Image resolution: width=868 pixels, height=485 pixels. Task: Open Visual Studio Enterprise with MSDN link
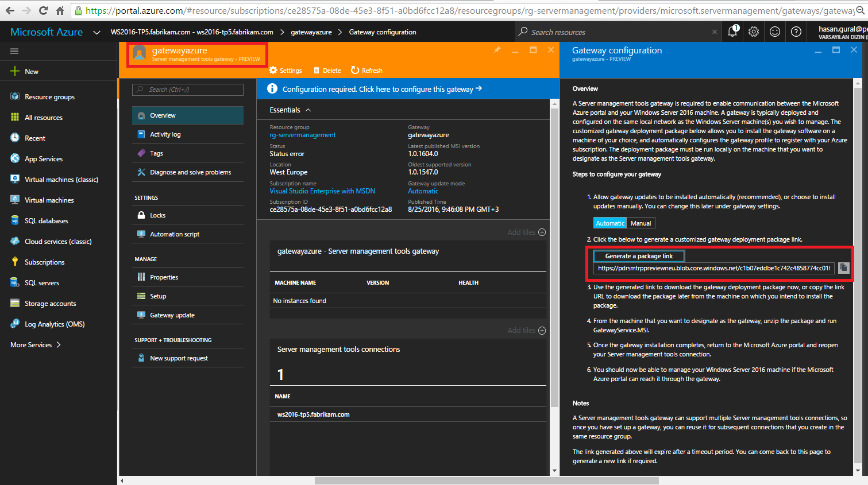pos(322,191)
